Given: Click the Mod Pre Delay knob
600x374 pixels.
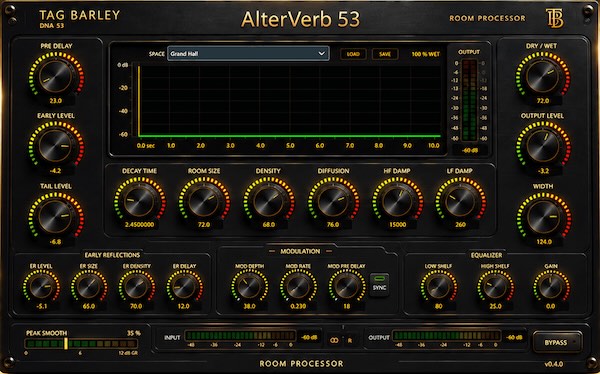Looking at the screenshot, I should coord(347,287).
